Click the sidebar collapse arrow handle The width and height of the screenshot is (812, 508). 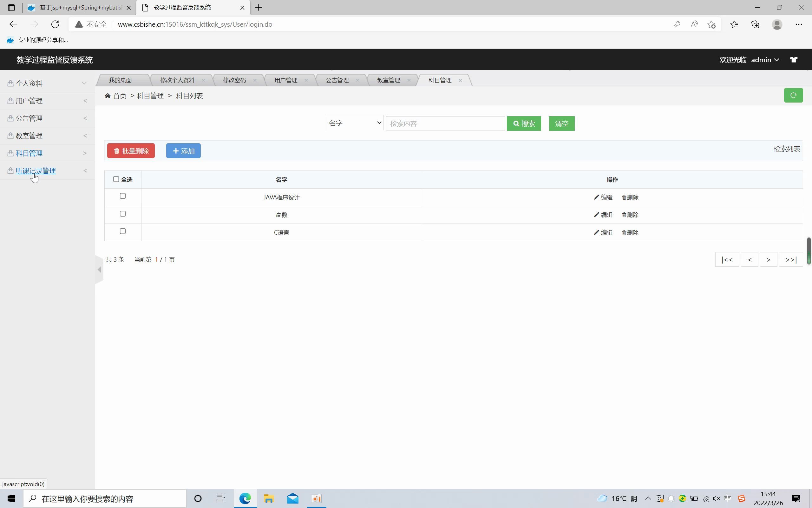99,270
